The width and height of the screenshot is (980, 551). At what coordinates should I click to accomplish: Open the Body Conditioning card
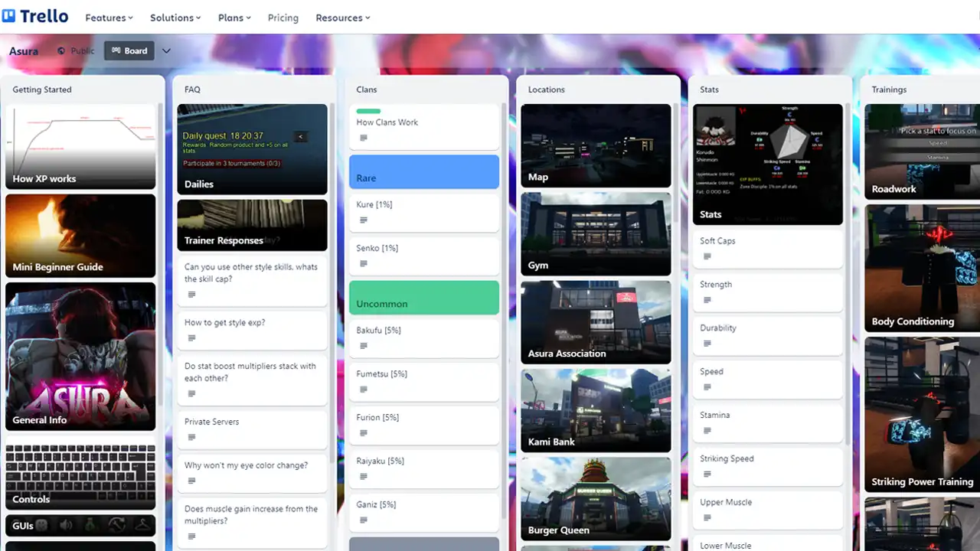point(922,268)
